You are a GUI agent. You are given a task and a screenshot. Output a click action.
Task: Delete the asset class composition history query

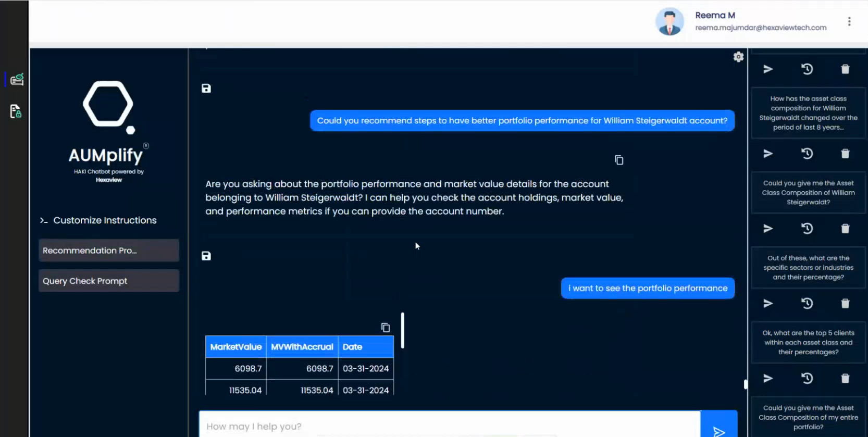pos(845,154)
